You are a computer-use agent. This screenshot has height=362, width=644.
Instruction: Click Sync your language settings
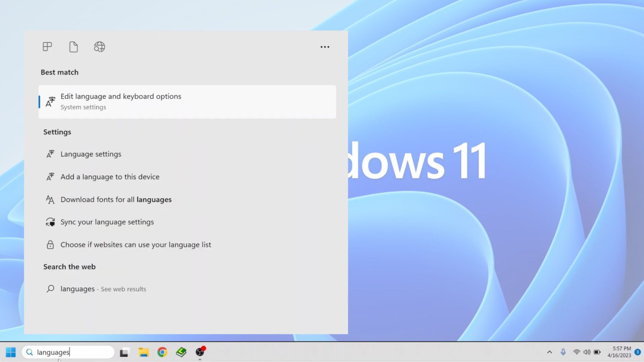(x=107, y=222)
